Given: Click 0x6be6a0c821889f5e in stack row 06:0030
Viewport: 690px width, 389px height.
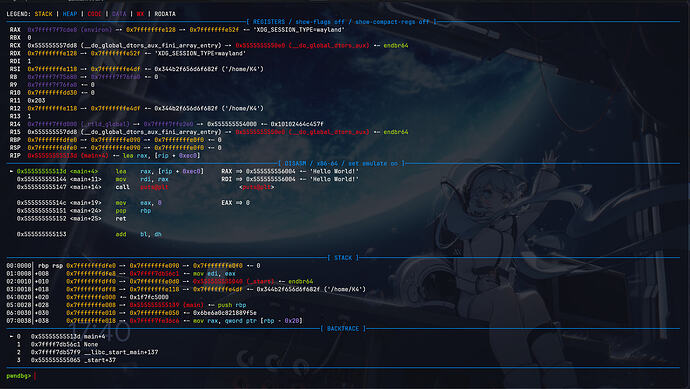Looking at the screenshot, I should tap(225, 313).
